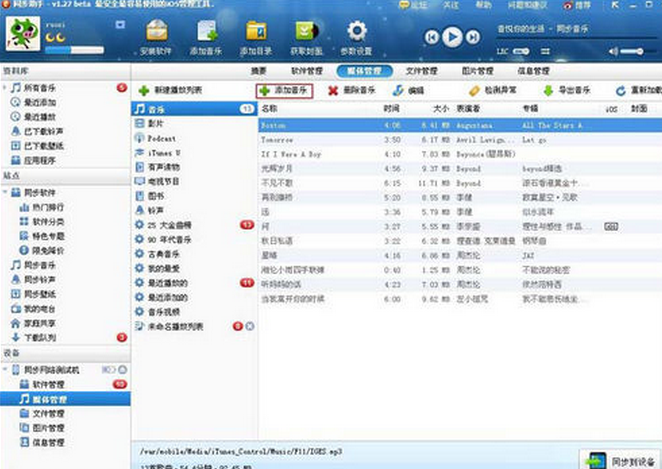Switch to the 软件管理 tab

306,71
